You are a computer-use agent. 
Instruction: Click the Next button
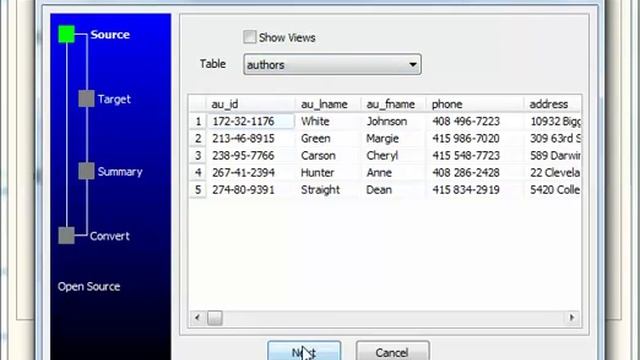pyautogui.click(x=304, y=351)
